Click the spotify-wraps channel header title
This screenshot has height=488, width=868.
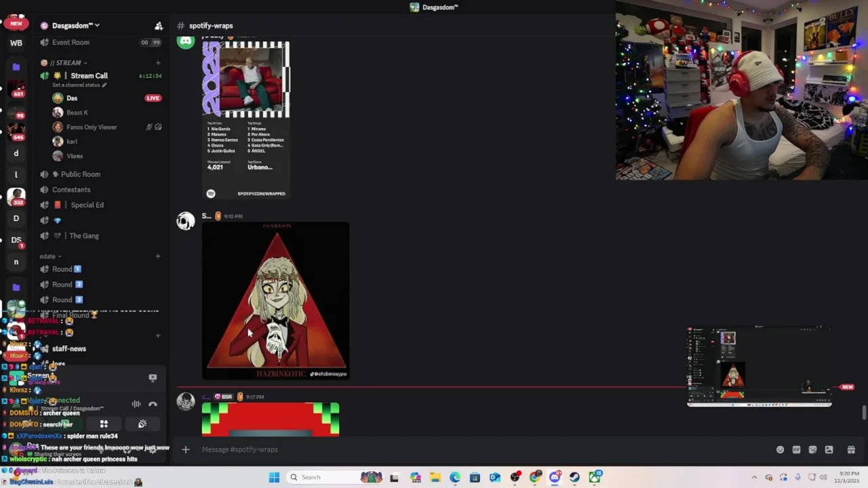(211, 26)
